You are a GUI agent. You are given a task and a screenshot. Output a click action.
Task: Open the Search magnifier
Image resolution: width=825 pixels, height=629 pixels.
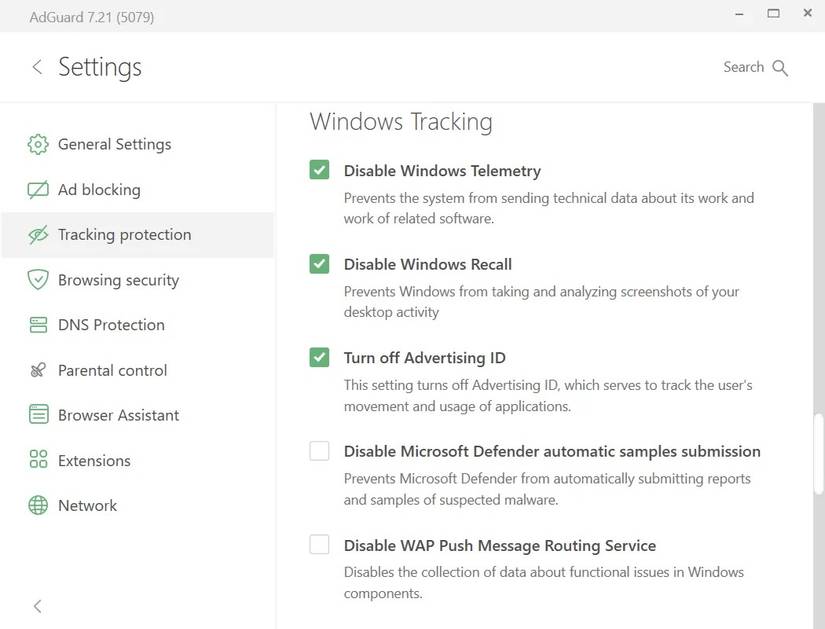781,68
